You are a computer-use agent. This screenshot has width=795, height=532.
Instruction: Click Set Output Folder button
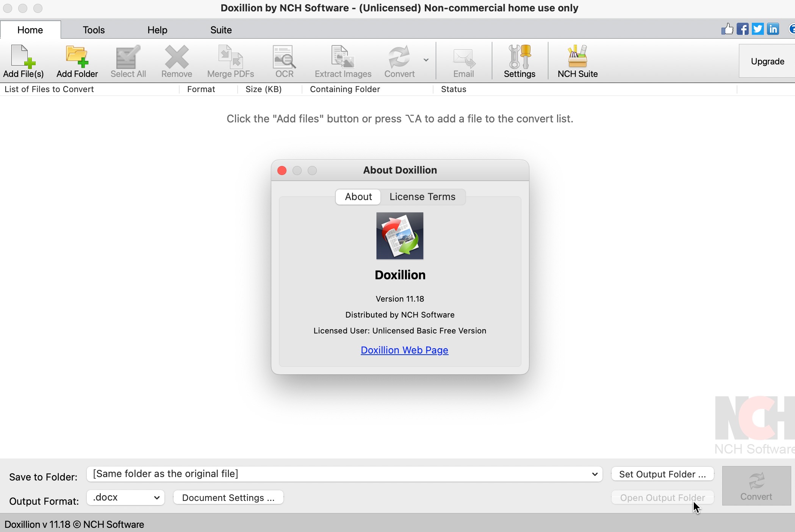pos(662,474)
